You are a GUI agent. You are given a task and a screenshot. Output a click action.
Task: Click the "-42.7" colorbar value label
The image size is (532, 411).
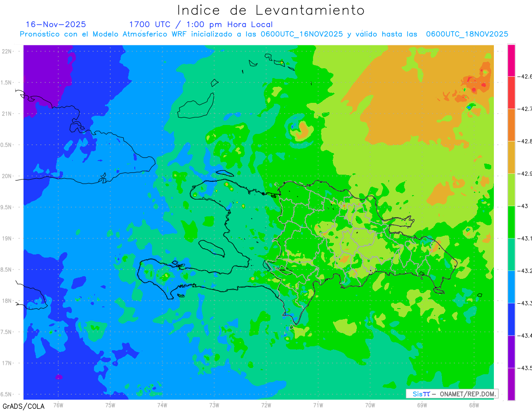pos(525,109)
